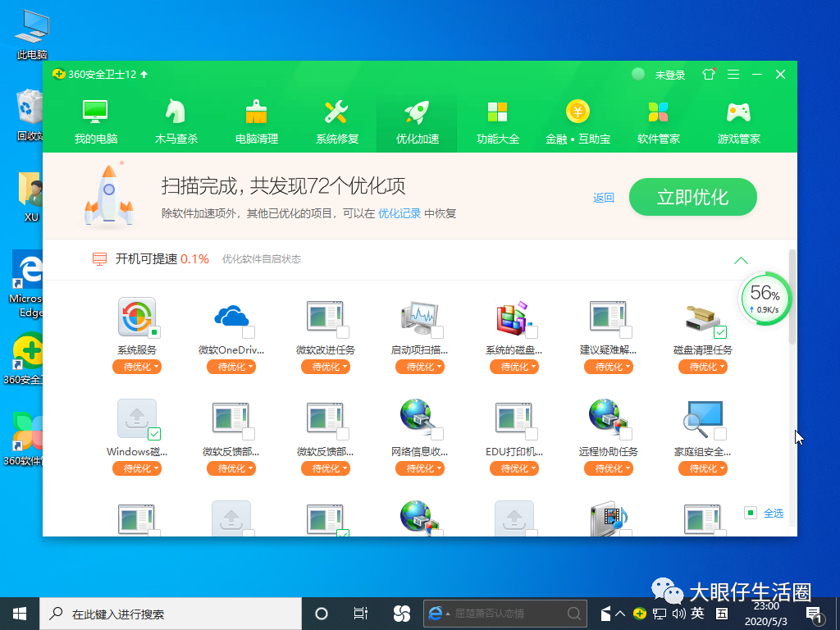This screenshot has height=630, width=840.
Task: Open 待优化 dropdown under 微软OneDriv
Action: click(x=231, y=367)
